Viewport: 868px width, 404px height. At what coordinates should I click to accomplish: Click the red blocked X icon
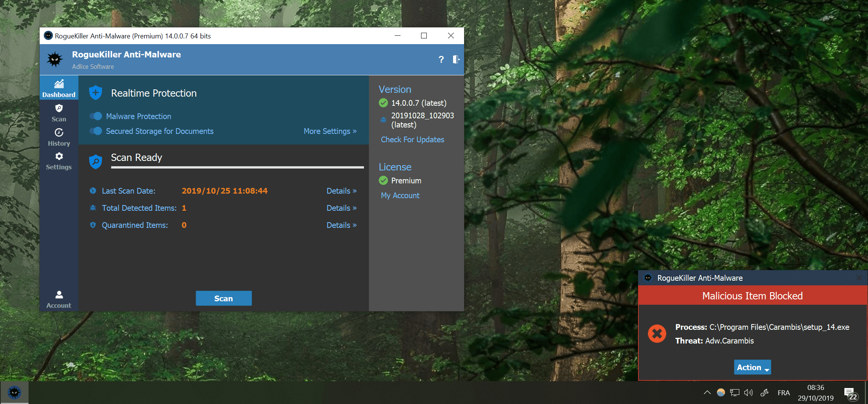point(657,334)
